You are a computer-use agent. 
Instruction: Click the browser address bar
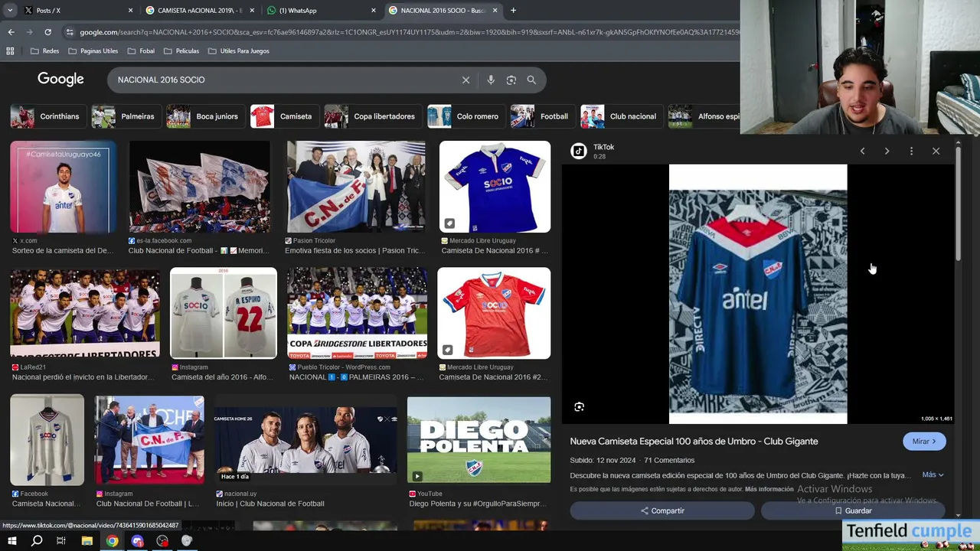click(406, 32)
